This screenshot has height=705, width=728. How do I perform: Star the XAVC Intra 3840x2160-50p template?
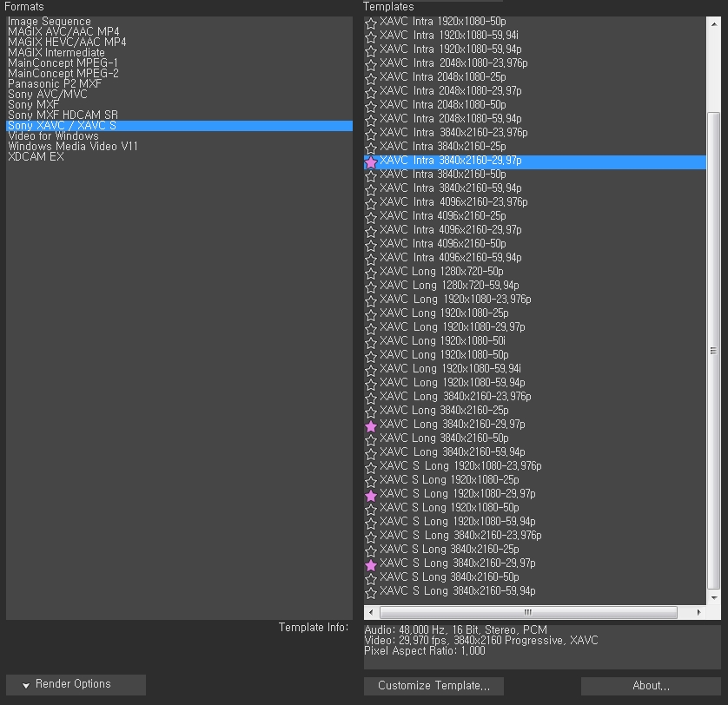(370, 176)
